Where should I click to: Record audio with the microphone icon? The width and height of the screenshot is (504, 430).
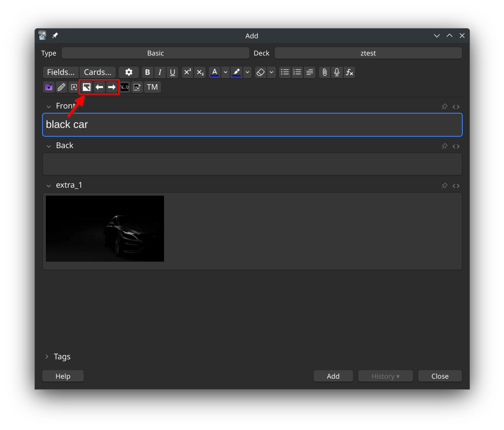coord(337,72)
